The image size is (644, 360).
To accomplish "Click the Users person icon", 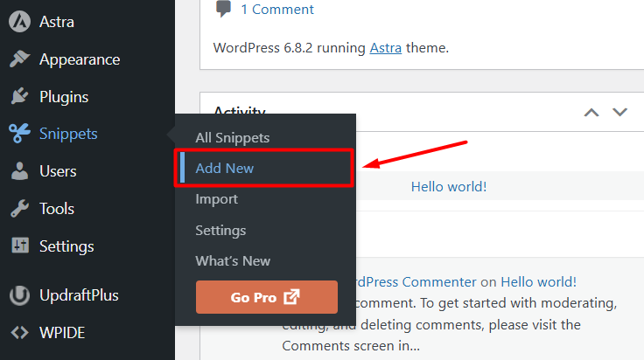I will tap(19, 171).
